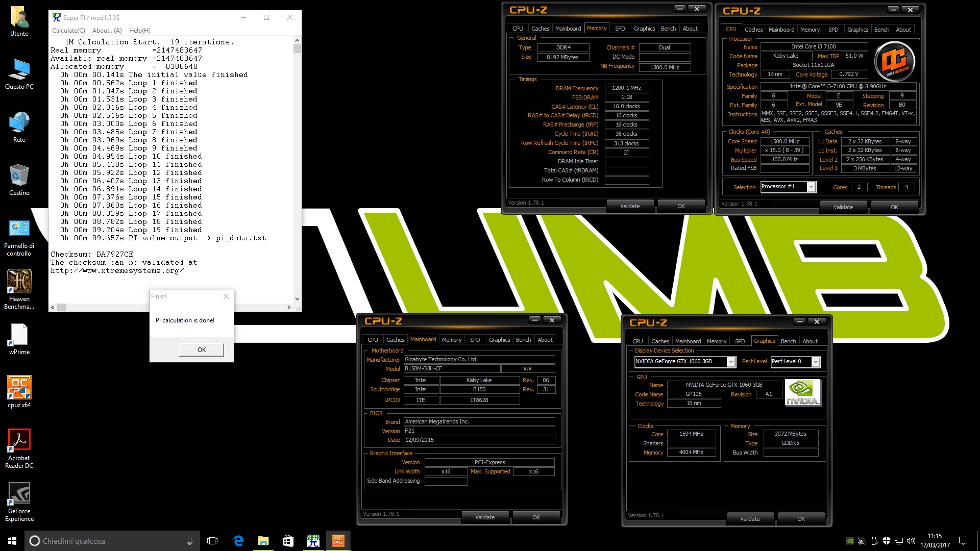This screenshot has width=980, height=551.
Task: Open Pannello di controllo desktop icon
Action: (x=19, y=237)
